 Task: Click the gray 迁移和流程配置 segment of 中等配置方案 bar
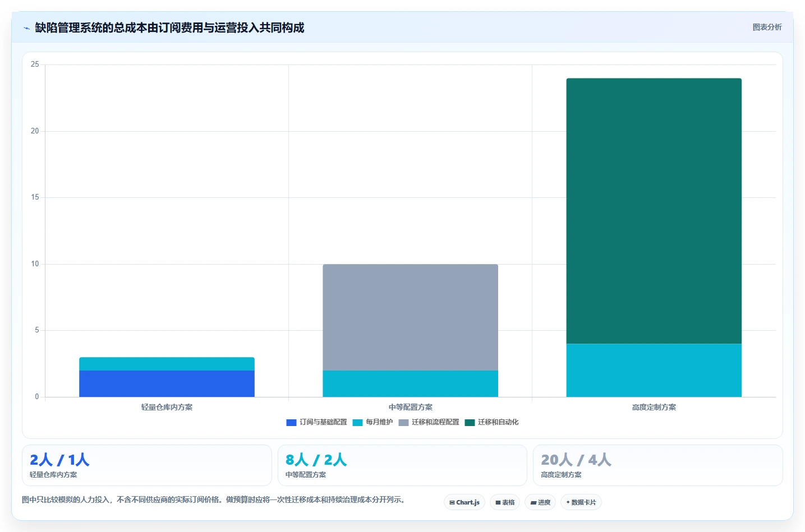410,317
